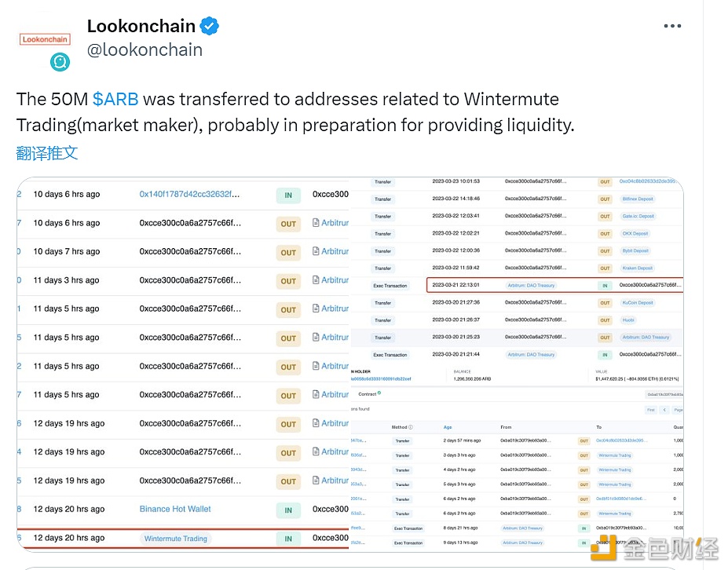
Task: Click the Kraken Deposit address label
Action: pyautogui.click(x=638, y=268)
